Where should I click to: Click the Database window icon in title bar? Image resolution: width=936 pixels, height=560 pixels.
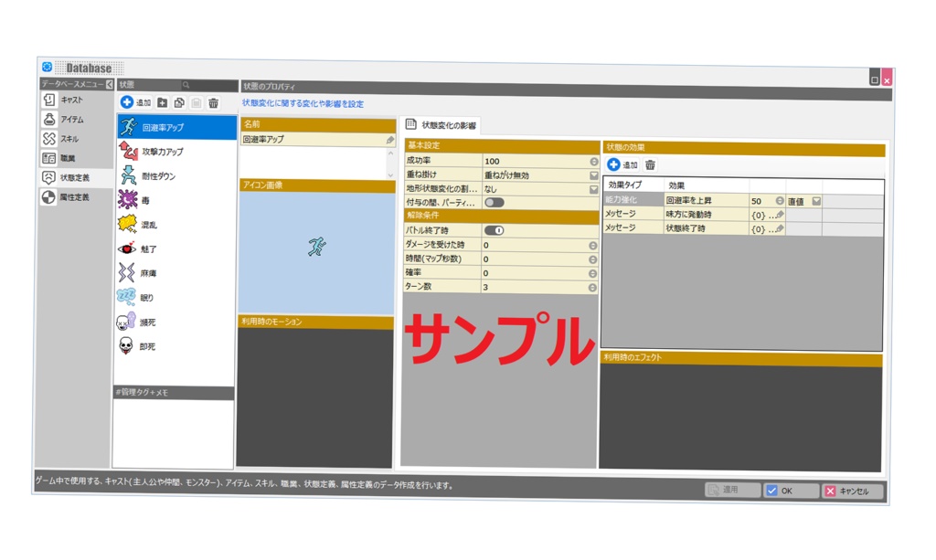(x=48, y=67)
